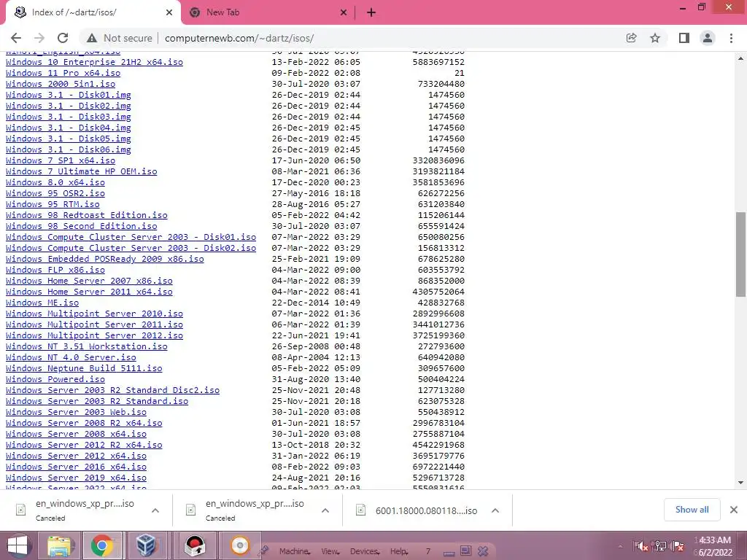Viewport: 747px width, 560px height.
Task: Click the system clock 4:33 AM
Action: pos(714,540)
